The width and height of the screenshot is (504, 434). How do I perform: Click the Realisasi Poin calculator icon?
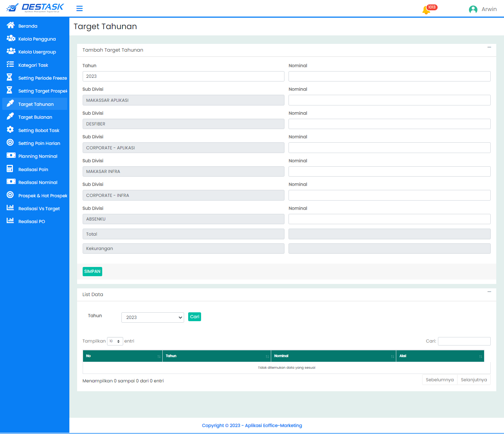coord(10,169)
